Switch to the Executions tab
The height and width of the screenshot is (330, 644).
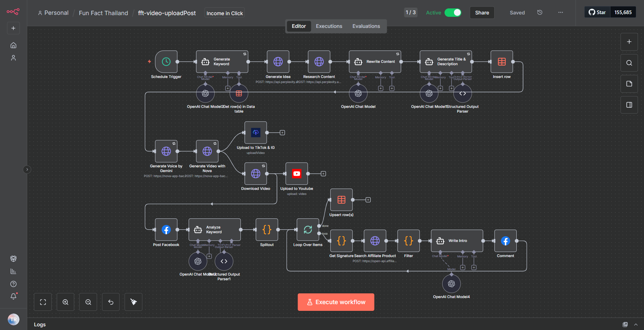click(x=329, y=26)
